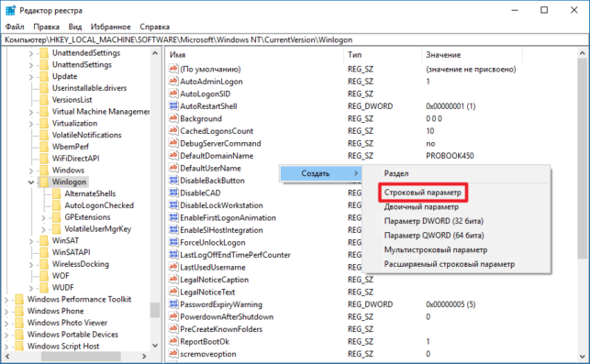590x364 pixels.
Task: Click the LastUsedUsername string icon
Action: (173, 268)
